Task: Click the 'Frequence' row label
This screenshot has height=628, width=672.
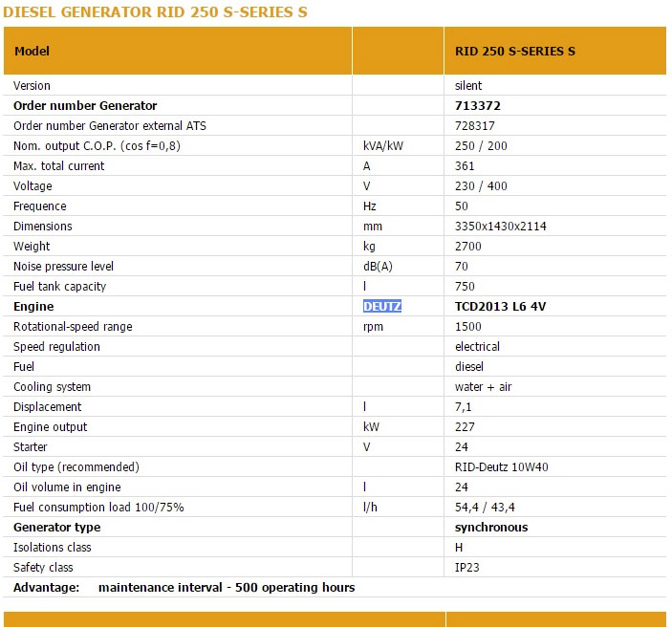Action: 40,206
